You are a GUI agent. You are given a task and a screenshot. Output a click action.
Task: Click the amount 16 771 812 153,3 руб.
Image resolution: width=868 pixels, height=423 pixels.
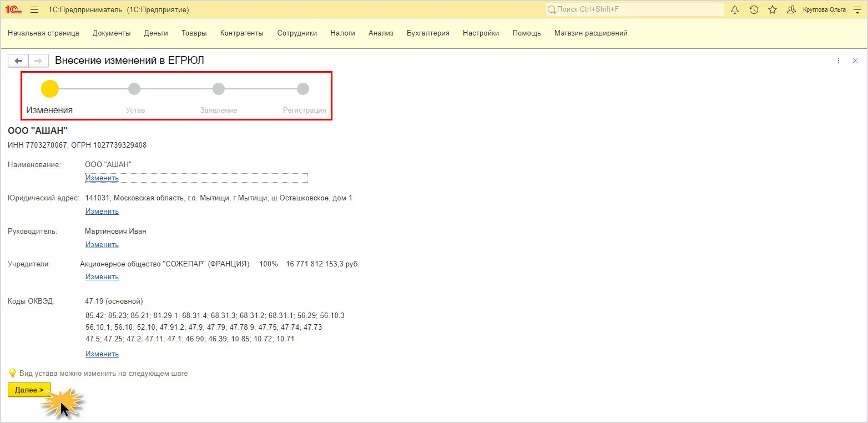click(x=323, y=264)
